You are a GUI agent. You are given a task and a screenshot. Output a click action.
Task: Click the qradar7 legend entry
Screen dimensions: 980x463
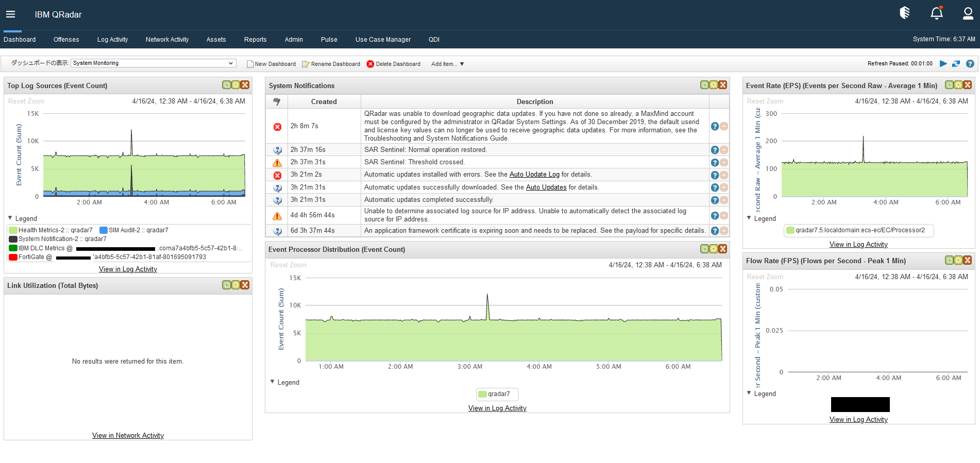[x=497, y=395]
